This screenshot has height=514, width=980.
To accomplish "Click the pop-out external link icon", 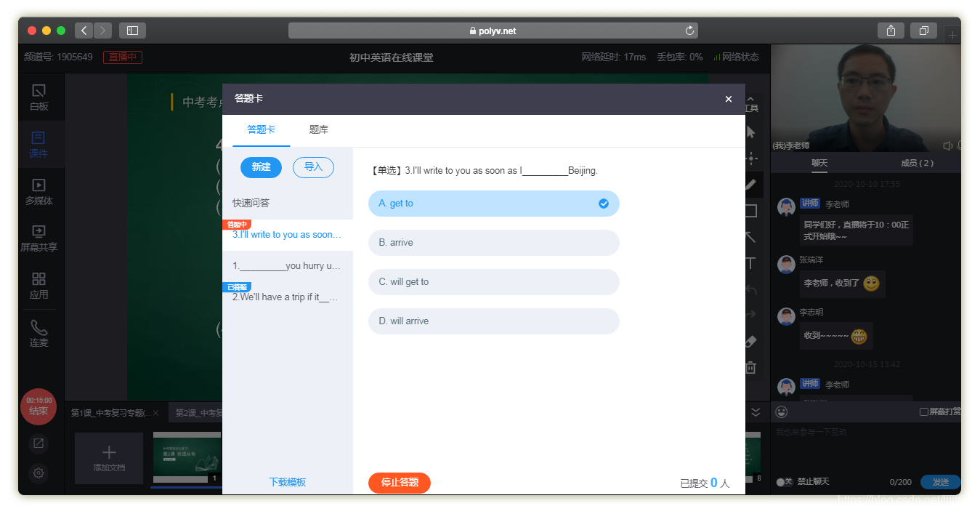I will coord(39,443).
